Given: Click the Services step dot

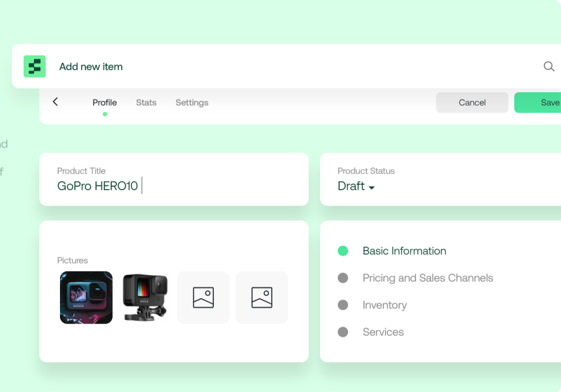Looking at the screenshot, I should (x=343, y=332).
